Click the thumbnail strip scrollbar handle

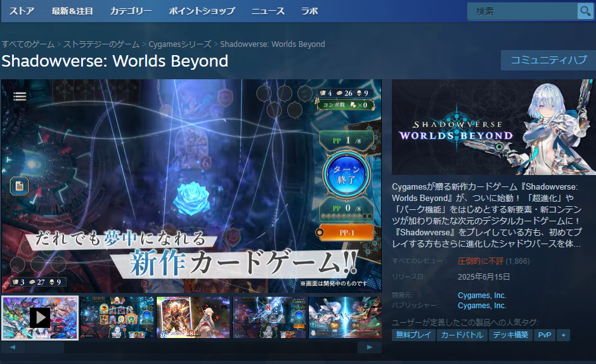(45, 348)
